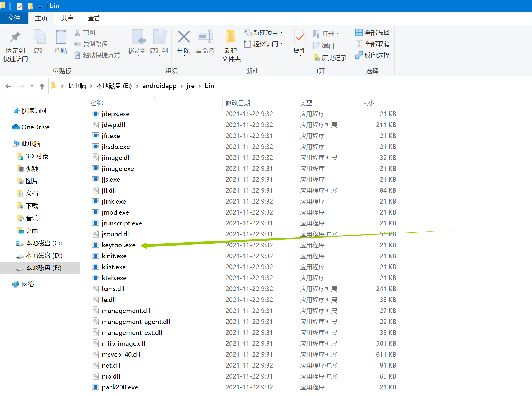Switch to View (查看) tab
Image resolution: width=532 pixels, height=396 pixels.
tap(94, 18)
